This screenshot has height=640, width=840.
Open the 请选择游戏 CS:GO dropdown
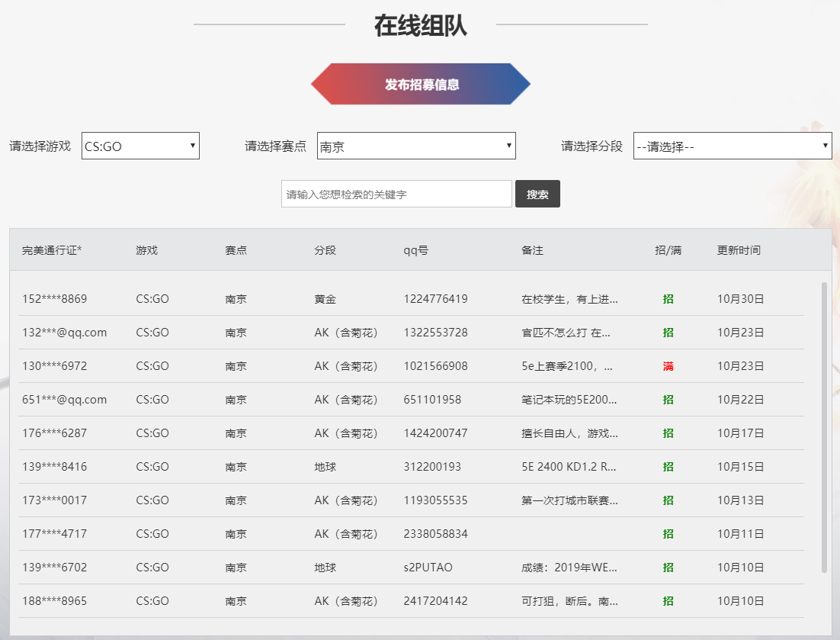point(140,145)
